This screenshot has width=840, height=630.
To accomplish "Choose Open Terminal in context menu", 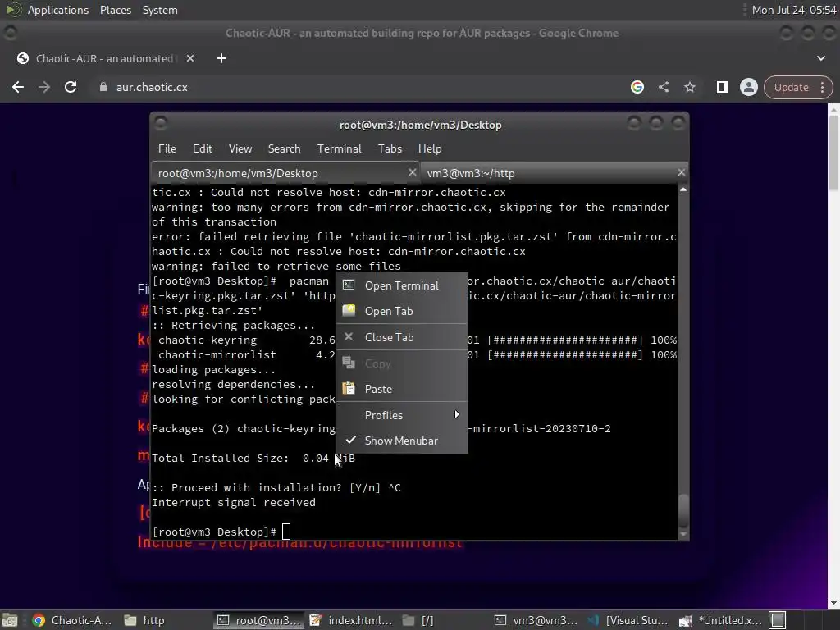I will point(402,285).
